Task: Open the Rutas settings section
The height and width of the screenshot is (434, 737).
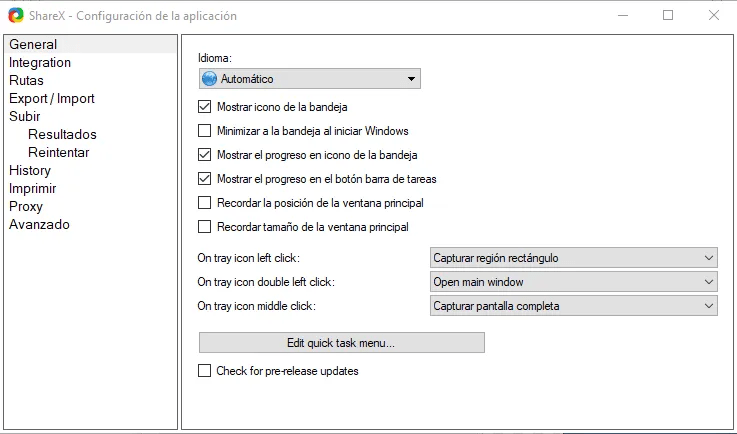Action: (x=26, y=81)
